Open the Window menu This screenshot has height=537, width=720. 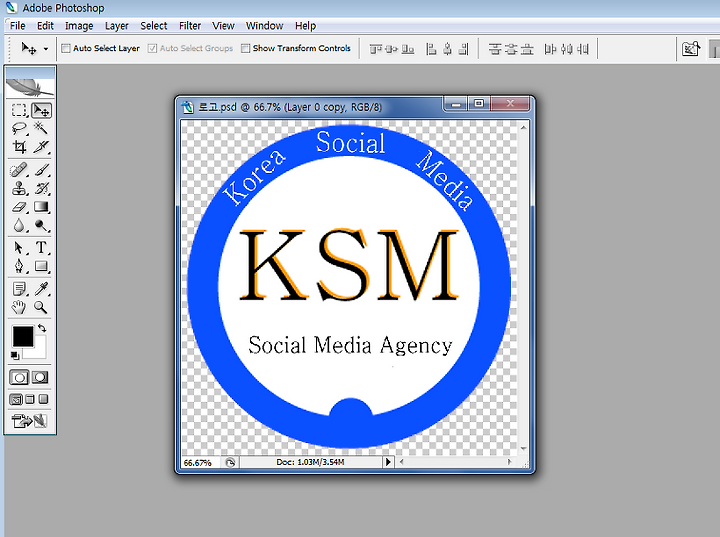coord(264,26)
